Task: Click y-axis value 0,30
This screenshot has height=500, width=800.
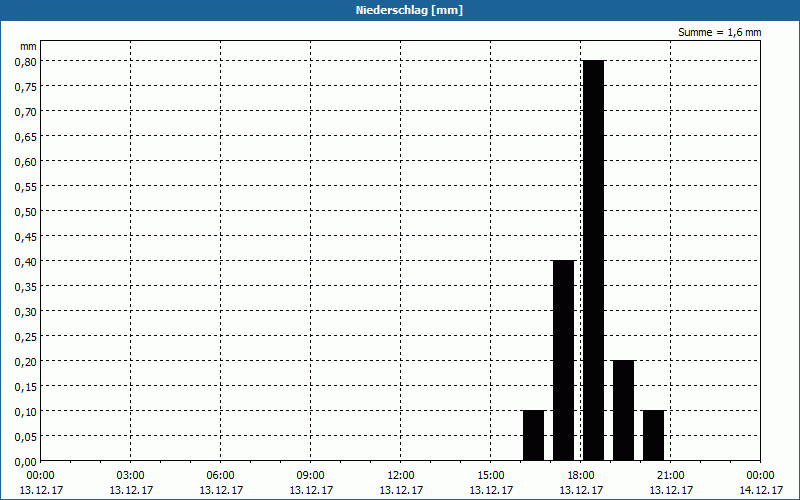Action: pos(26,312)
